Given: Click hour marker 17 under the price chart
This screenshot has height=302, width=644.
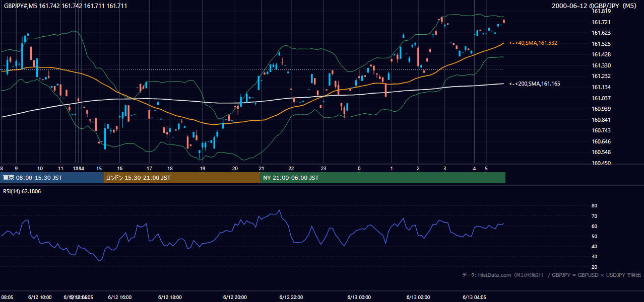Looking at the screenshot, I should click(149, 169).
